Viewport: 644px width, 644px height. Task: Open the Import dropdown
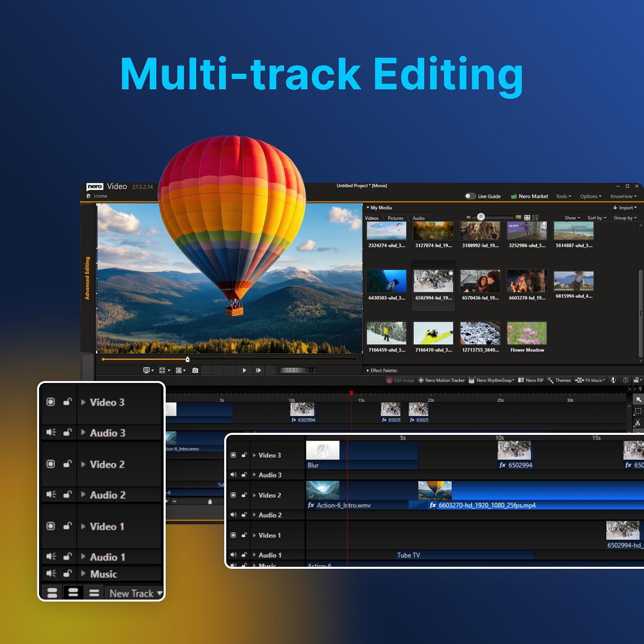pyautogui.click(x=625, y=208)
